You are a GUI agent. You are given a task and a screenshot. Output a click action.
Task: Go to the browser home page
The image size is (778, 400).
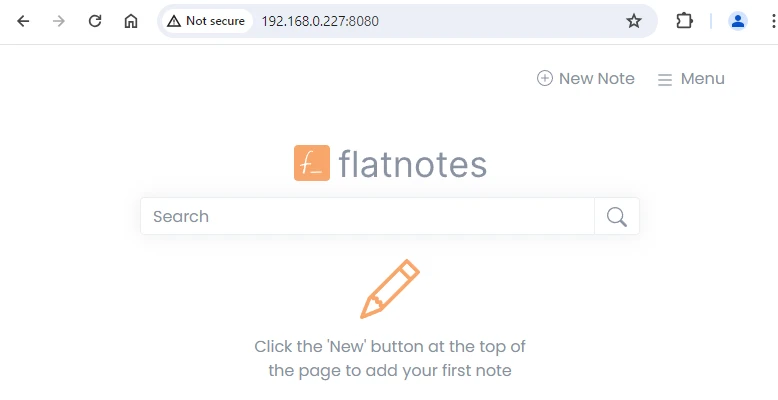click(x=131, y=21)
